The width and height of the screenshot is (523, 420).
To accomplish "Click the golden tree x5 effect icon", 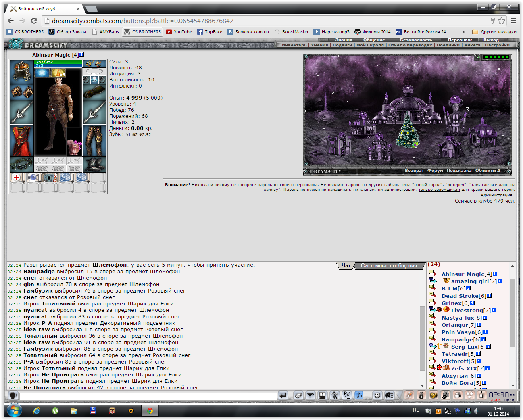I will [58, 73].
